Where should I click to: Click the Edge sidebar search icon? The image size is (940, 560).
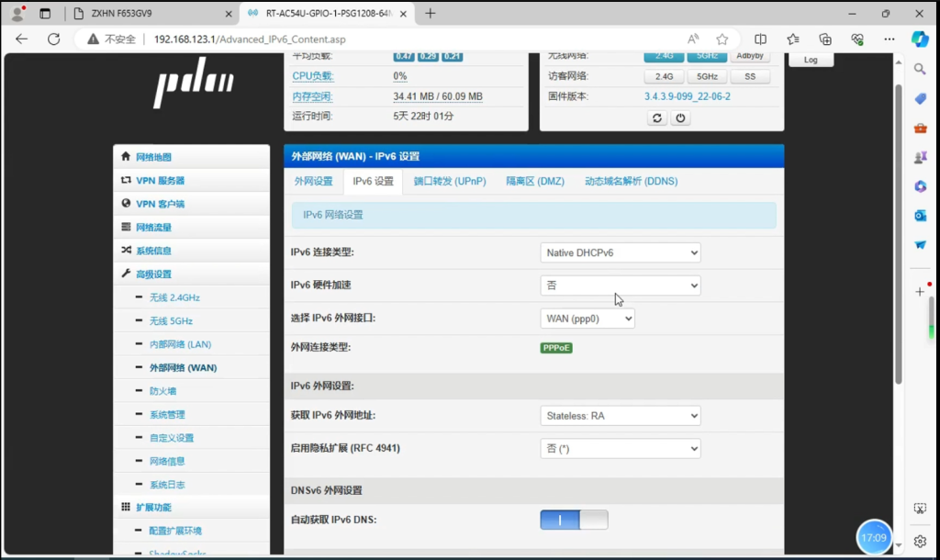click(920, 69)
